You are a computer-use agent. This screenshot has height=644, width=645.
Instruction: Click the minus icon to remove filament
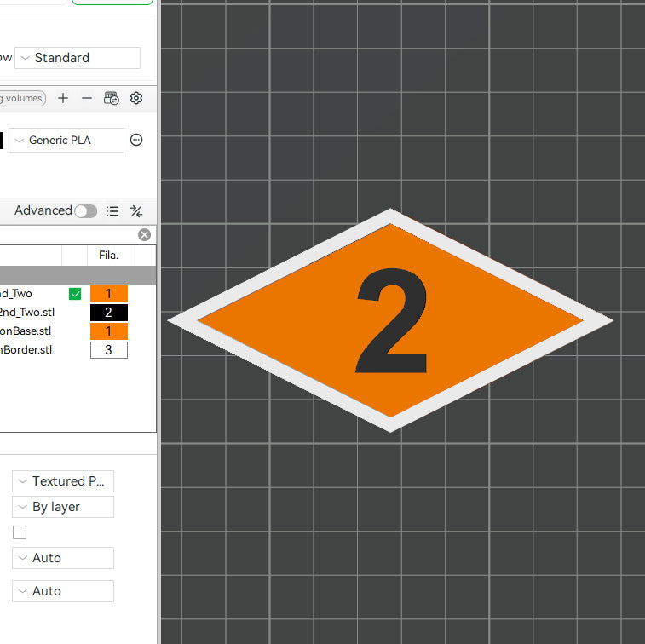pyautogui.click(x=87, y=99)
